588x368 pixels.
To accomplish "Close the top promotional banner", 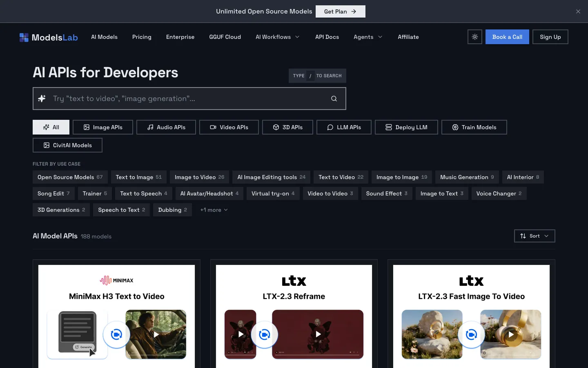I will tap(578, 11).
